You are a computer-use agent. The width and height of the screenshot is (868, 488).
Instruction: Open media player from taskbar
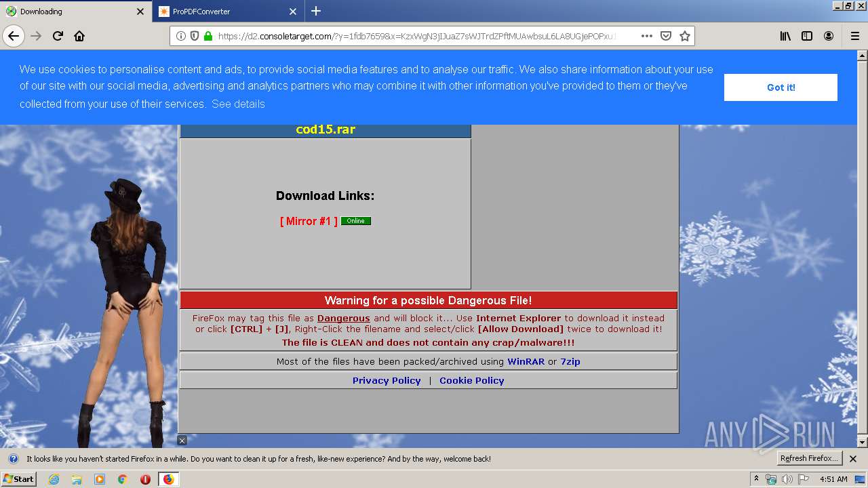coord(100,479)
